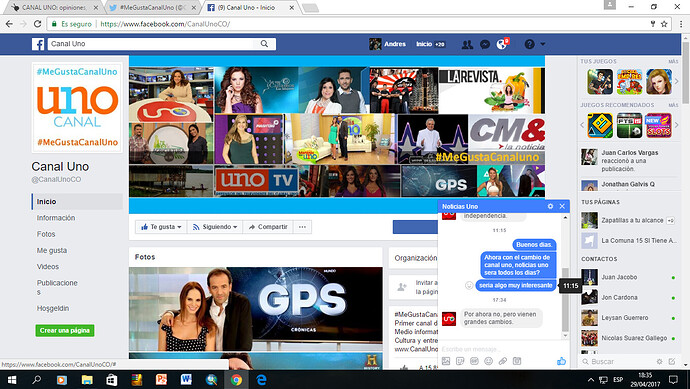Open Videos section

[48, 267]
